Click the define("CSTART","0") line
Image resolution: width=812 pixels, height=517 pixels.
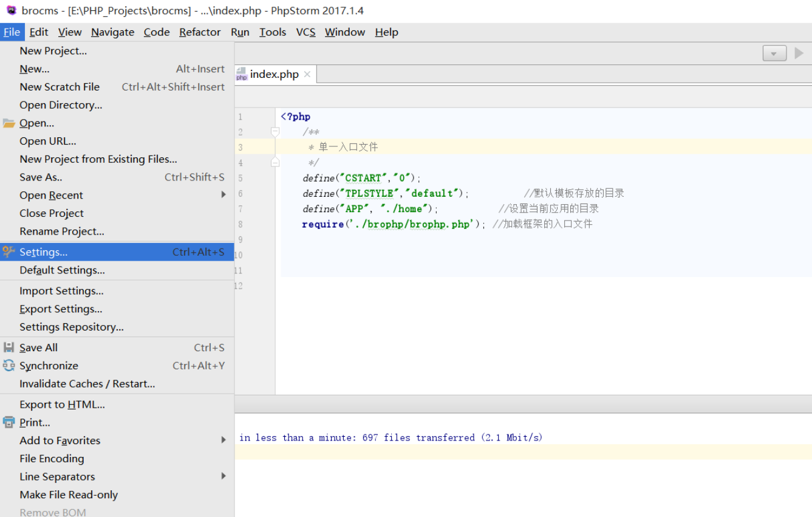click(x=362, y=178)
